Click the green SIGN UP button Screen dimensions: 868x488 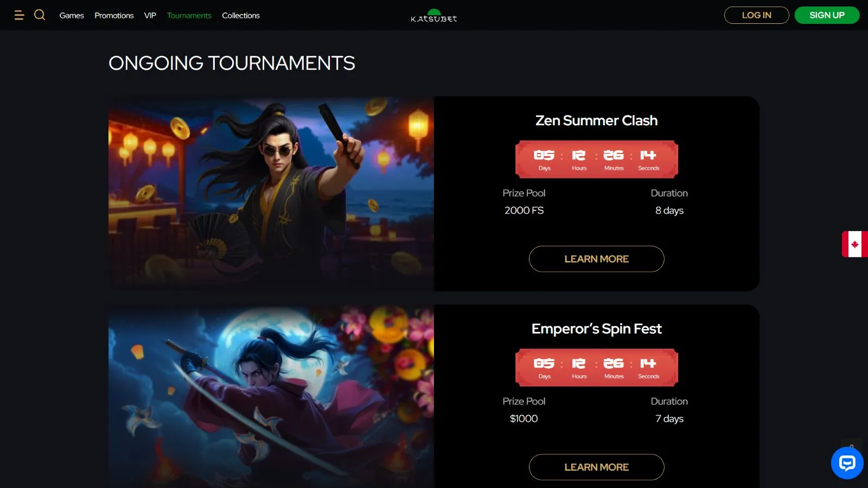(827, 15)
